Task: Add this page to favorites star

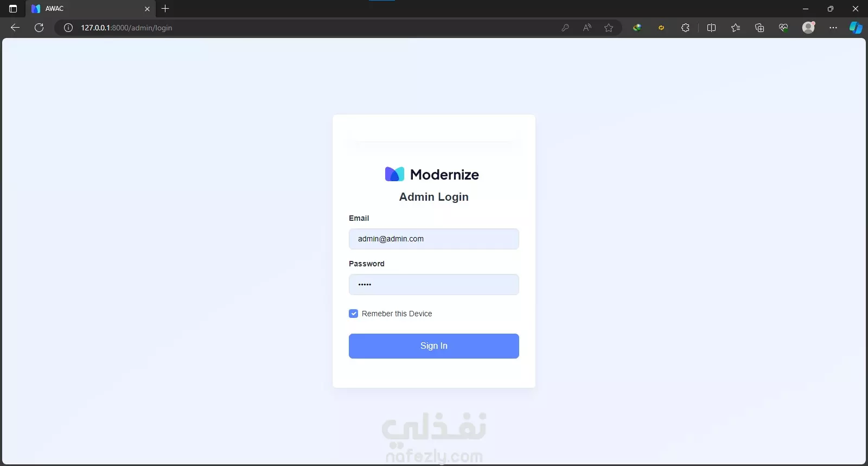Action: pyautogui.click(x=609, y=28)
